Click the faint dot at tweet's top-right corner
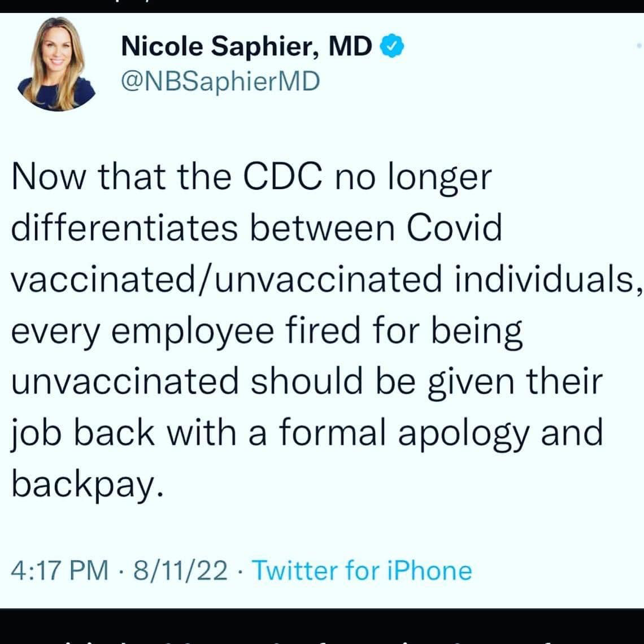 point(639,46)
